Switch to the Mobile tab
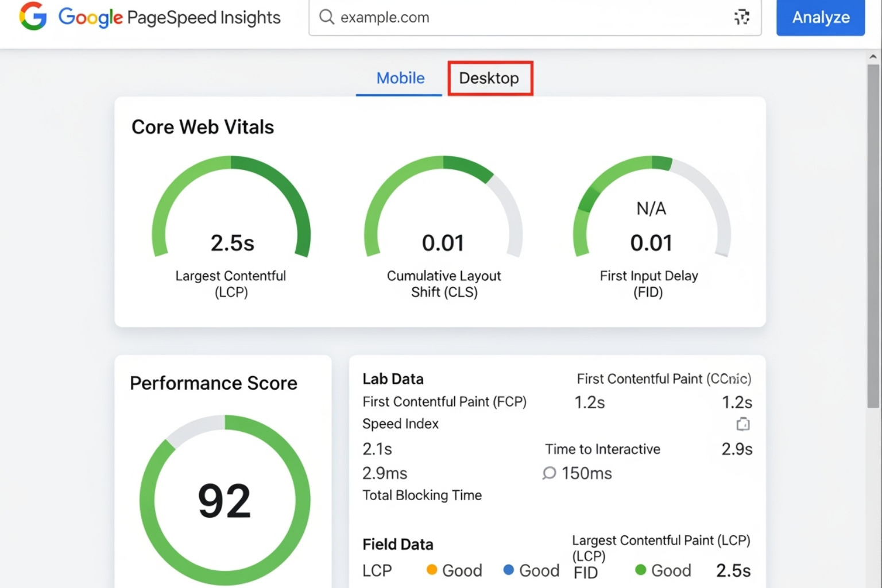The image size is (882, 588). coord(400,78)
